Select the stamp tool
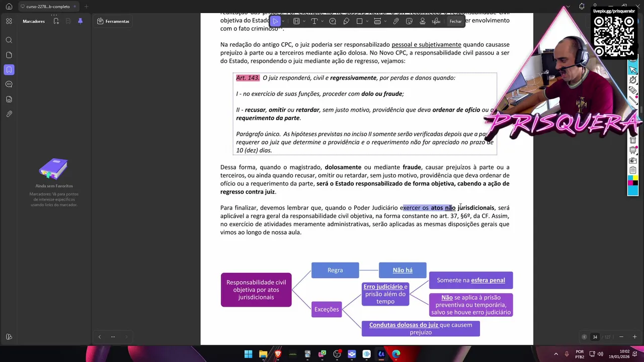This screenshot has width=644, height=362. tap(423, 21)
